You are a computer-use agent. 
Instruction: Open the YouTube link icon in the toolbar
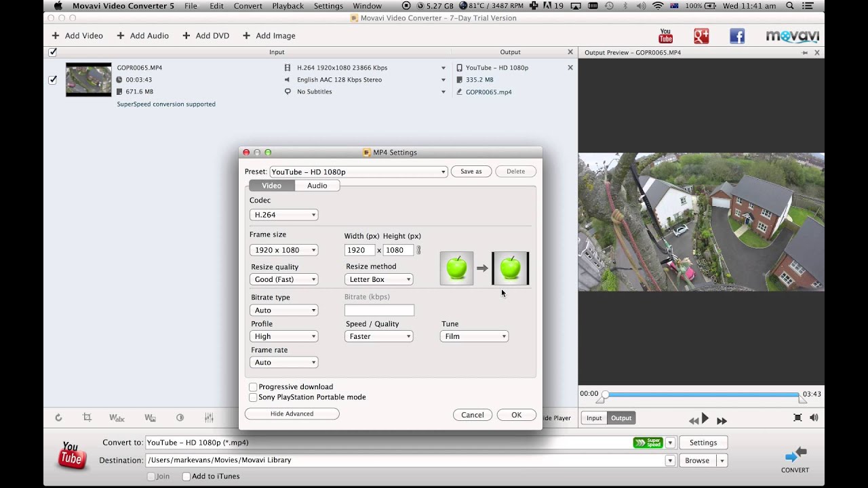point(666,36)
